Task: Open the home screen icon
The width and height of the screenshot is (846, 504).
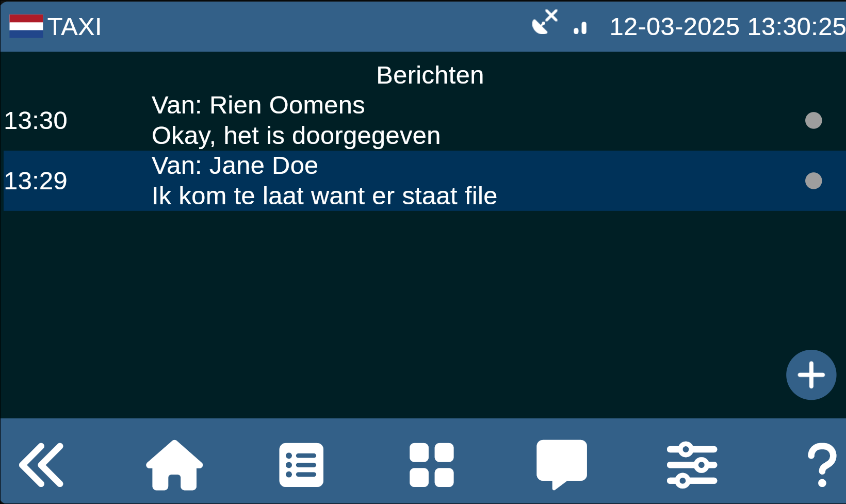Action: [174, 465]
